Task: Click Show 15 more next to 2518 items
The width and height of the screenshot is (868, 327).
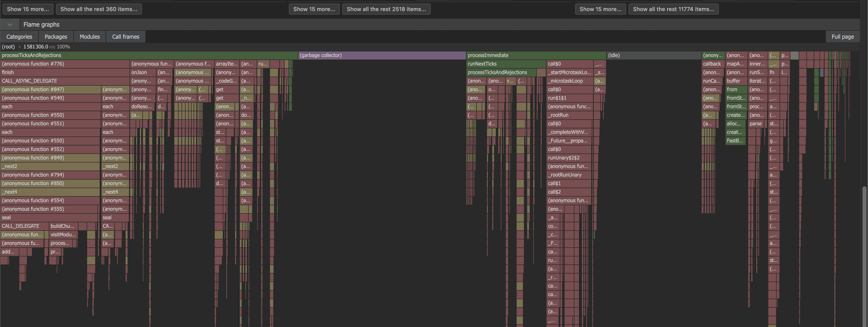Action: (x=314, y=9)
